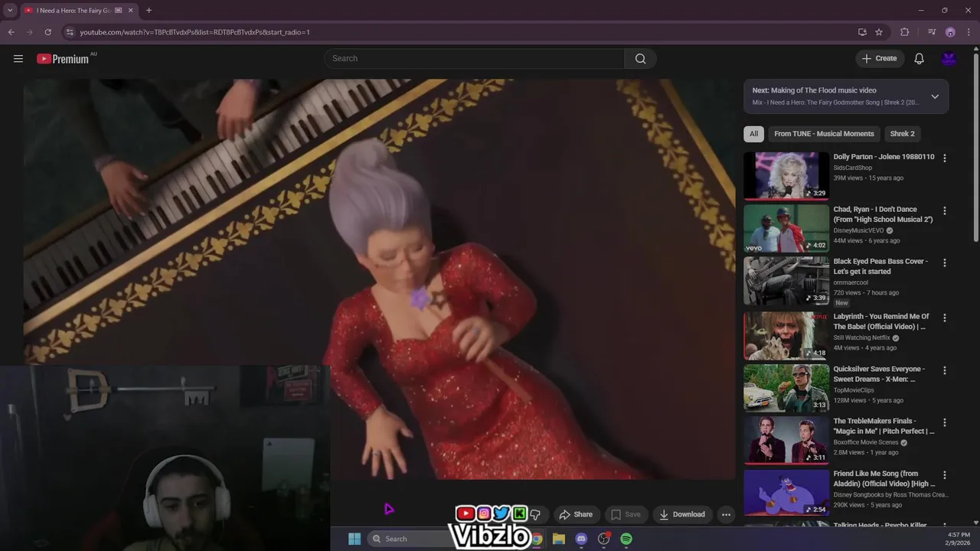Focus the YouTube search field
The width and height of the screenshot is (980, 551).
pyautogui.click(x=475, y=59)
